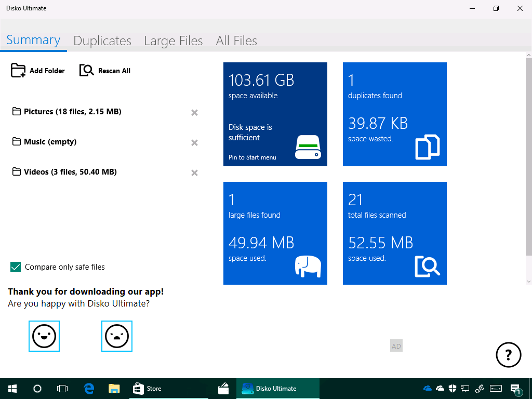Click the Add Folder icon
Image resolution: width=532 pixels, height=399 pixels.
click(x=18, y=71)
